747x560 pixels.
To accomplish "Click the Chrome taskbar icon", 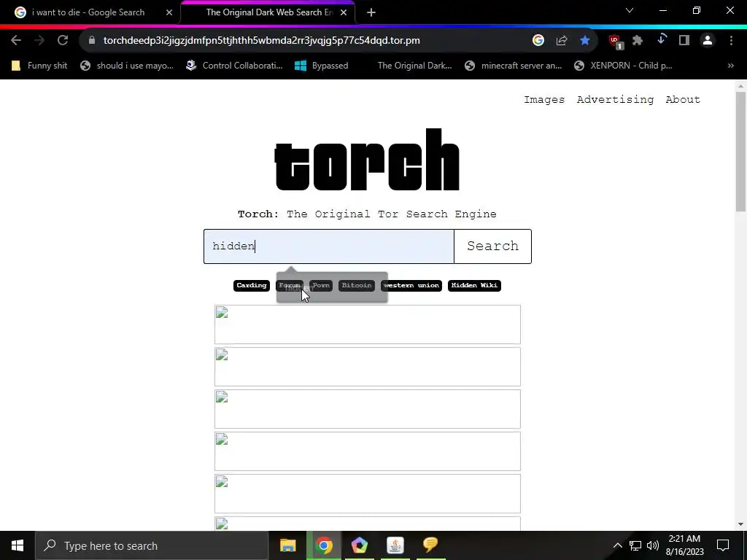I will [323, 545].
